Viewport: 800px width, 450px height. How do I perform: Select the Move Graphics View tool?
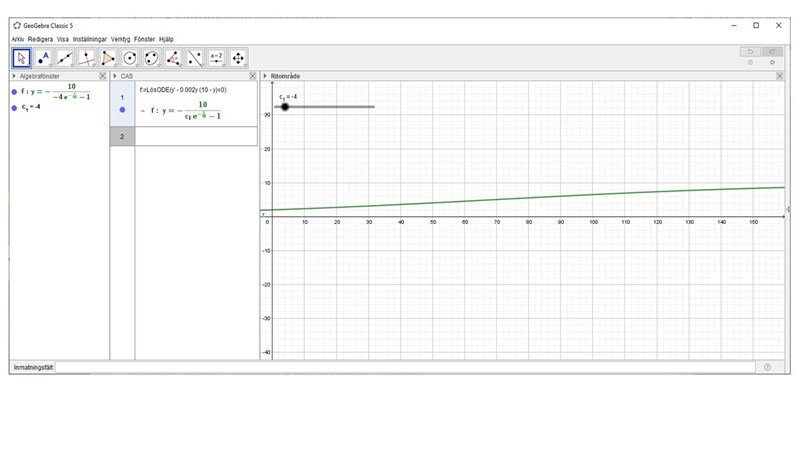coord(238,57)
